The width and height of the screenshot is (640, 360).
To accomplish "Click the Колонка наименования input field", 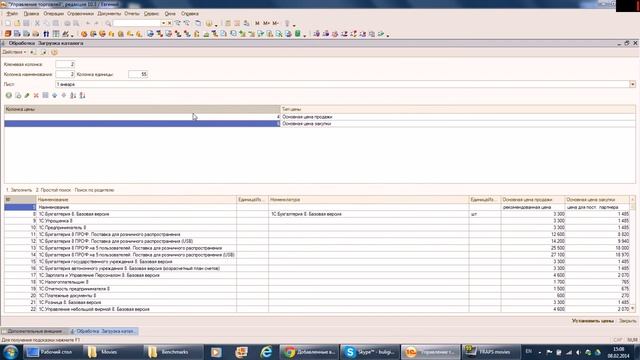I will click(65, 74).
